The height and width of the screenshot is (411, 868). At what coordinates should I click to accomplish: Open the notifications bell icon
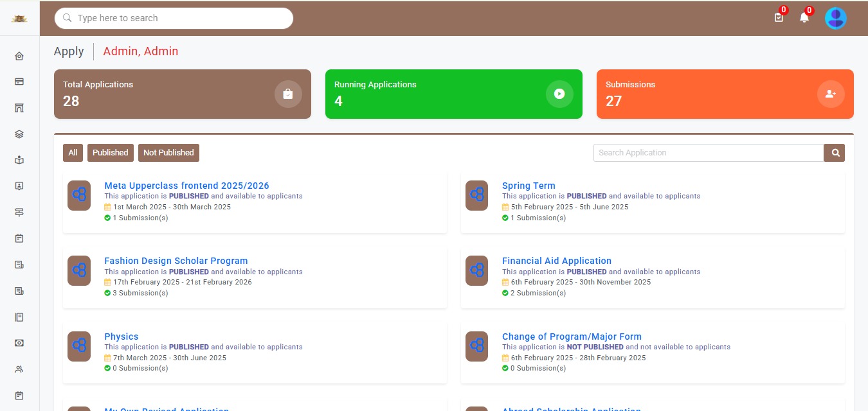click(804, 18)
